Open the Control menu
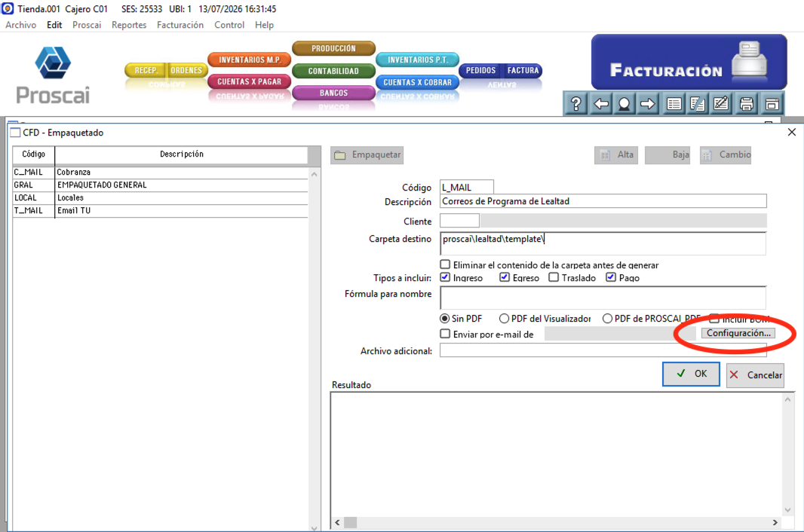 coord(229,25)
